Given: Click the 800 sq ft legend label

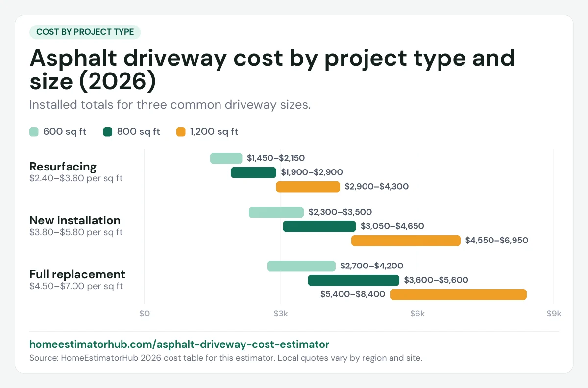Looking at the screenshot, I should [139, 132].
